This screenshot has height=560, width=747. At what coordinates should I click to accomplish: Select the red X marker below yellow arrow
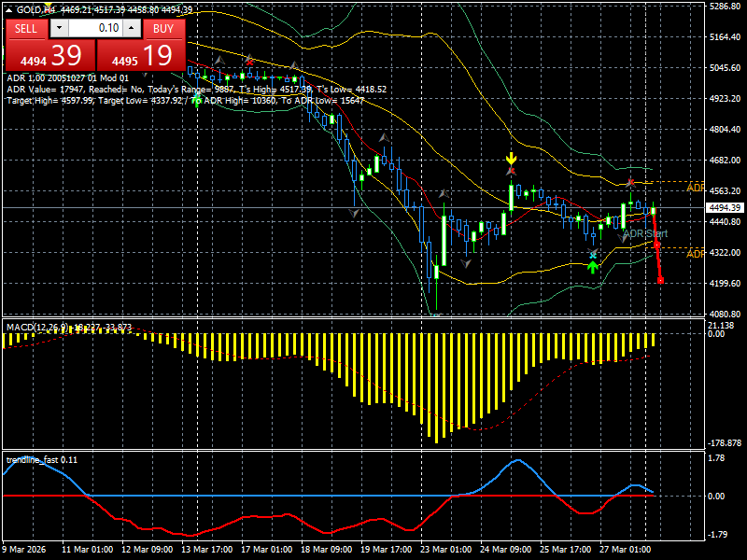[x=511, y=171]
